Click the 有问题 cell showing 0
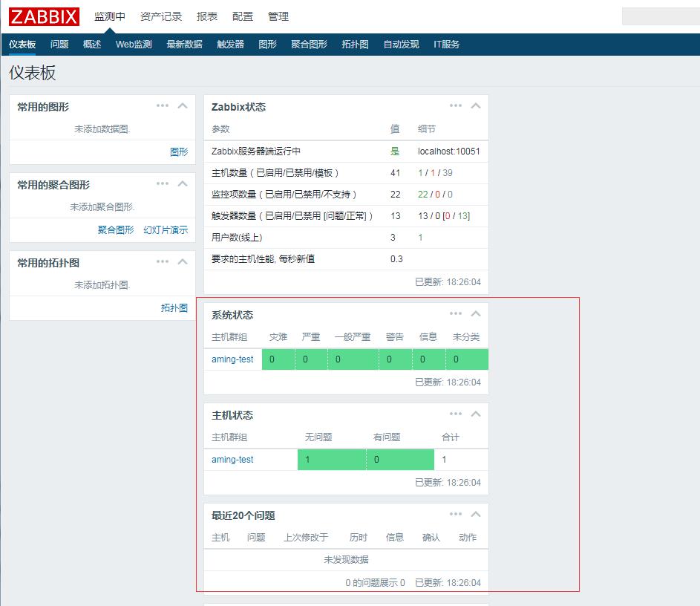The width and height of the screenshot is (700, 606). click(x=400, y=459)
